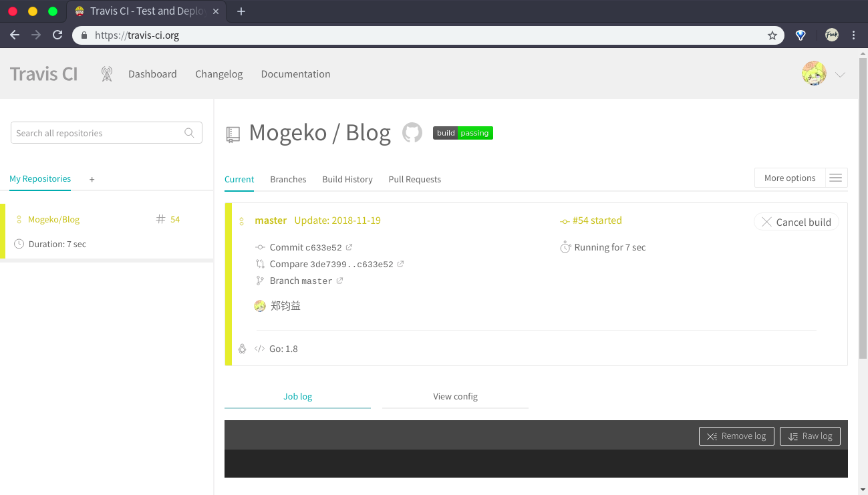The height and width of the screenshot is (495, 868).
Task: Click the broadcast tower icon in header
Action: point(107,74)
